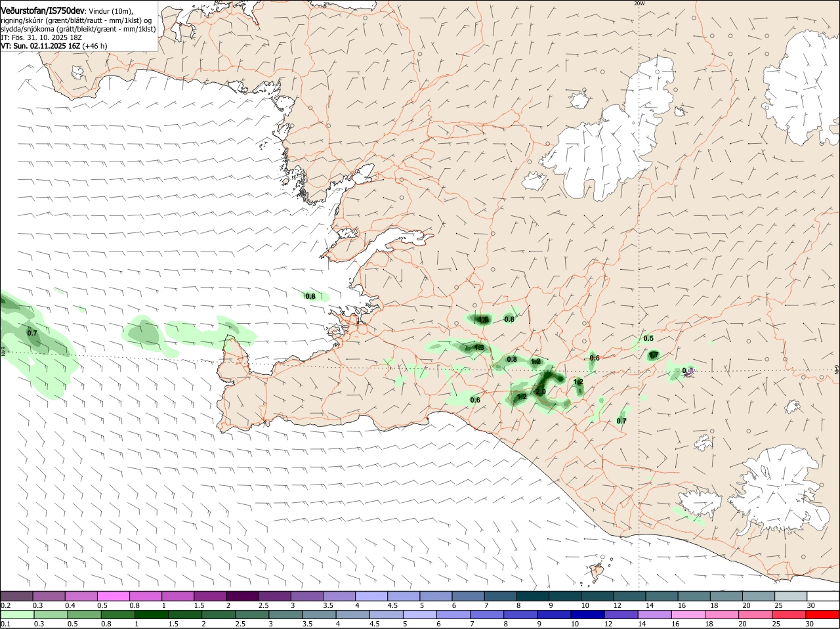Click the '0.8' precipitation value in the bay
The image size is (840, 629).
(310, 296)
